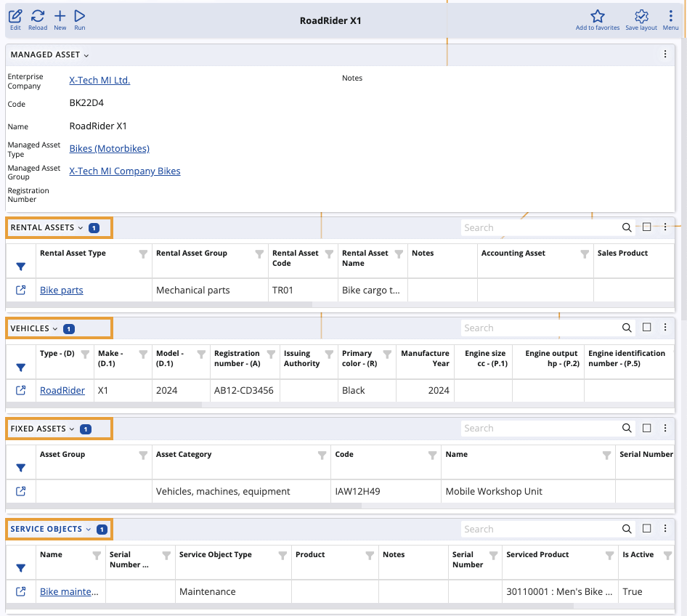Toggle Vehicles panel maximize checkbox

646,328
